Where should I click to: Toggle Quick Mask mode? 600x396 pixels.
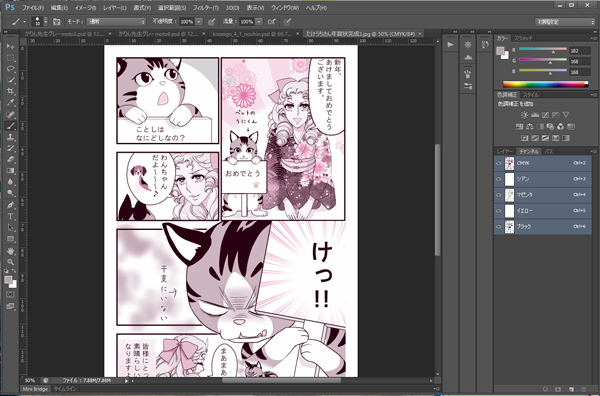(x=10, y=295)
